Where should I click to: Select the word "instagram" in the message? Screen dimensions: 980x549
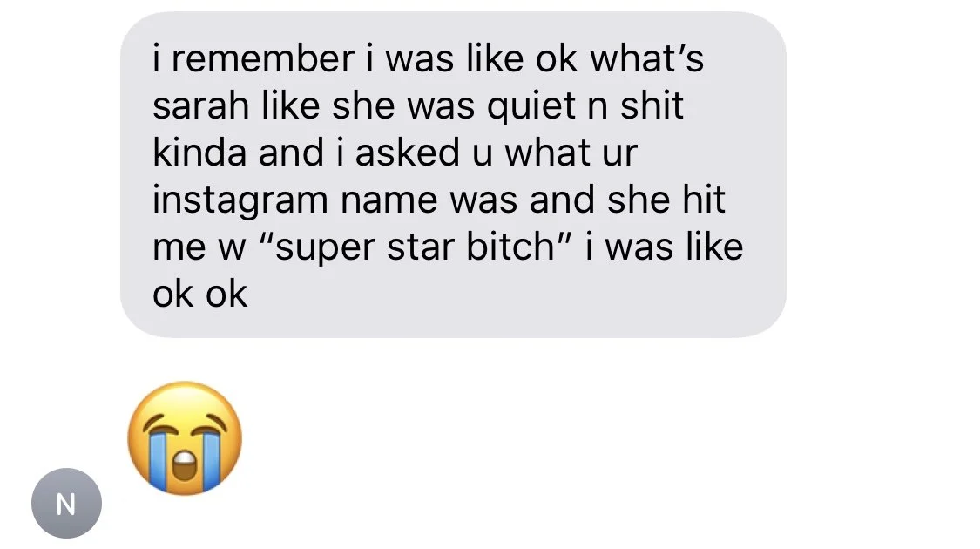(x=240, y=201)
